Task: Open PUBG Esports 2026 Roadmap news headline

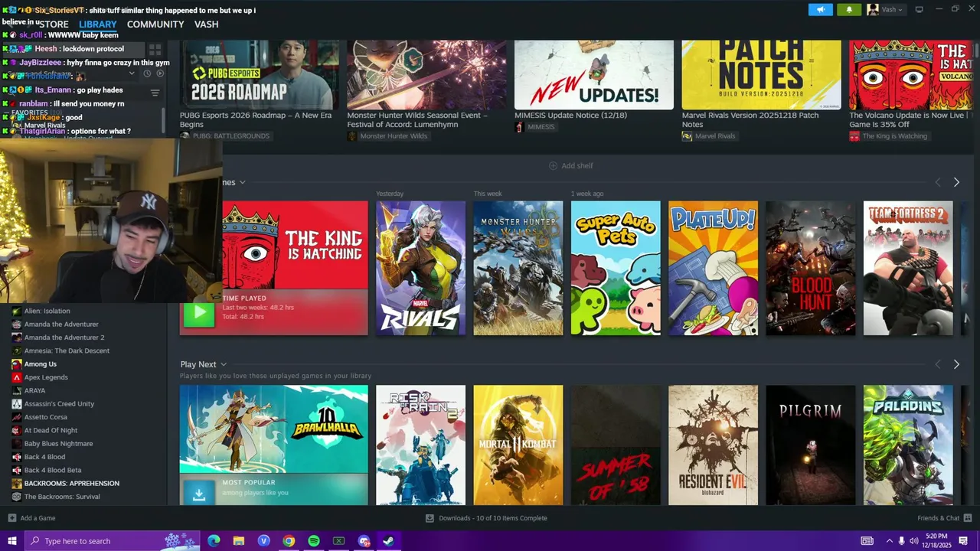Action: [256, 119]
